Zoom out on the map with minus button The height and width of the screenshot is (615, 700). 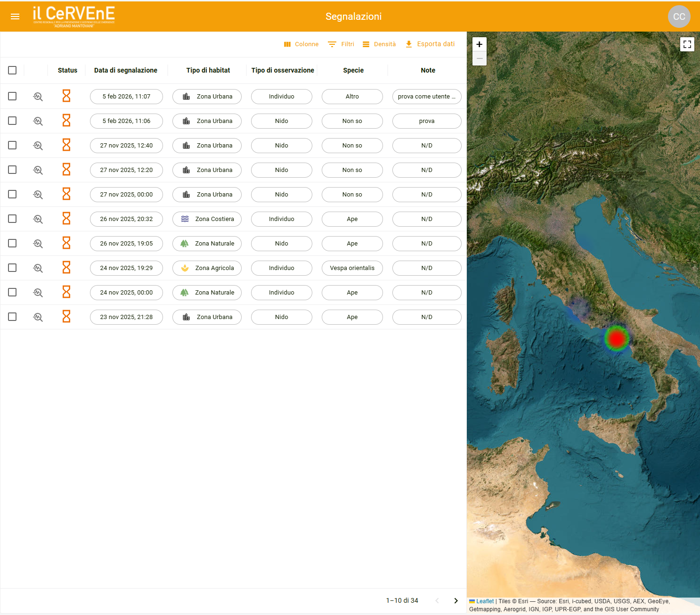pyautogui.click(x=479, y=58)
